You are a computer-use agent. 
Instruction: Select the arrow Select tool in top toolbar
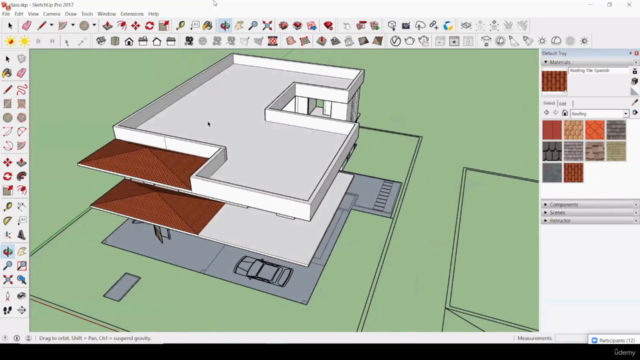click(x=10, y=26)
